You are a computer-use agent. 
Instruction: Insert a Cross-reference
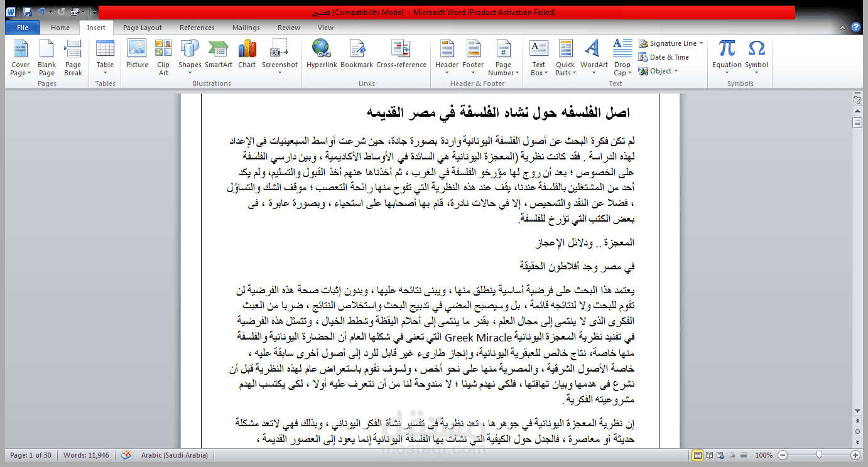[x=401, y=54]
